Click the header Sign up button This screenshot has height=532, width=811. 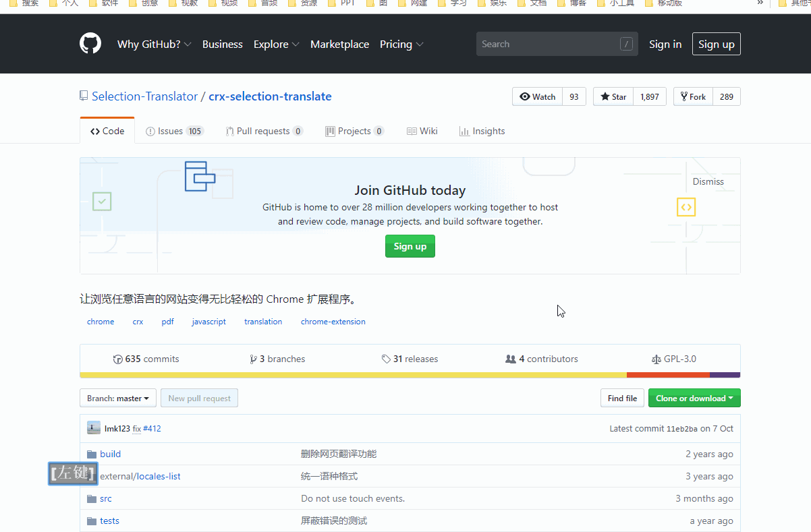(x=717, y=44)
